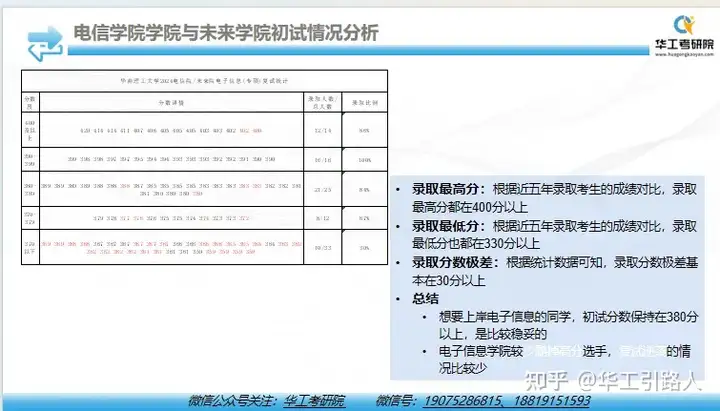Screen dimensions: 720x411
Task: Click the 录取分数极差 bullet heading
Action: [x=455, y=263]
